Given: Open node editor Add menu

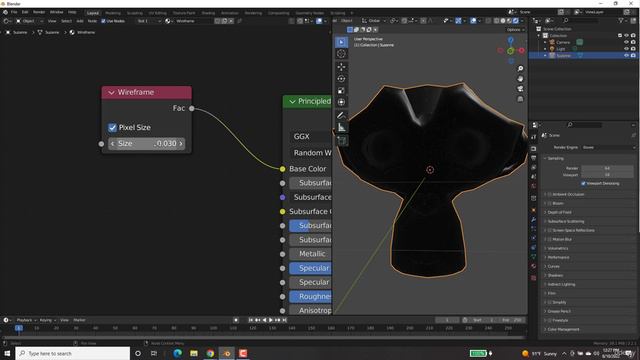Looking at the screenshot, I should [x=80, y=21].
